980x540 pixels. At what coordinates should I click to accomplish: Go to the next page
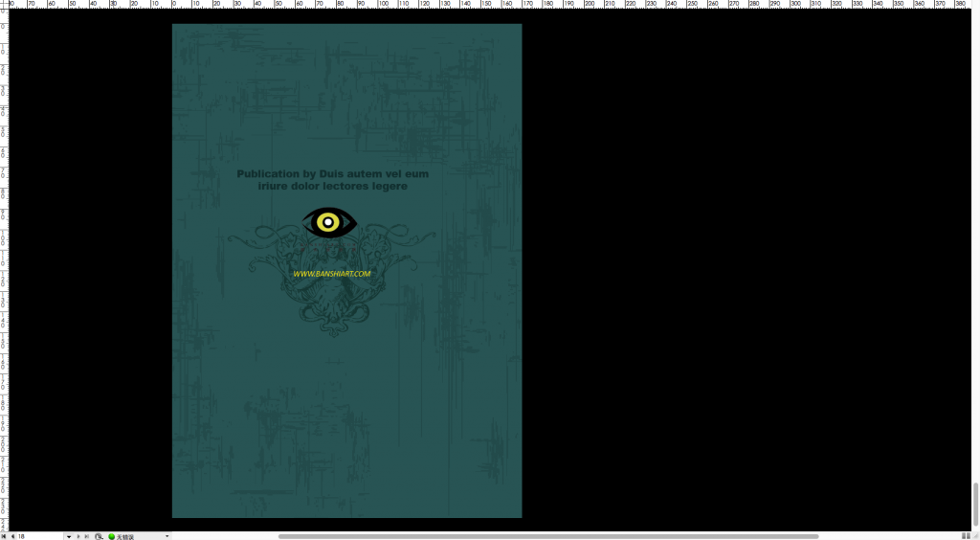78,536
